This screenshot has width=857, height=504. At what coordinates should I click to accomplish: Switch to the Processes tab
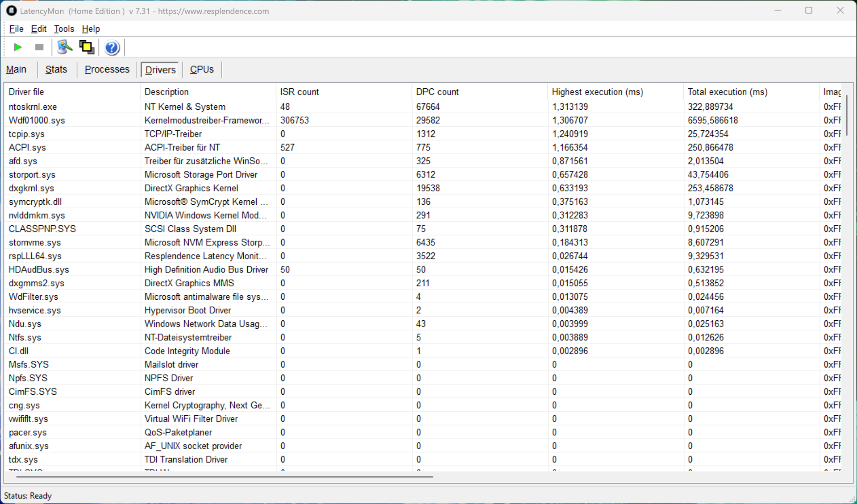tap(107, 70)
